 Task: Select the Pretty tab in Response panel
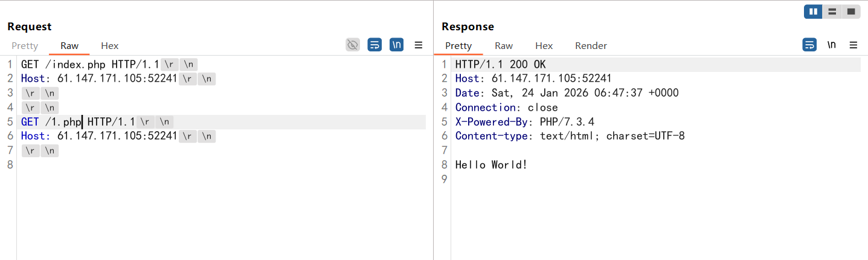[458, 46]
